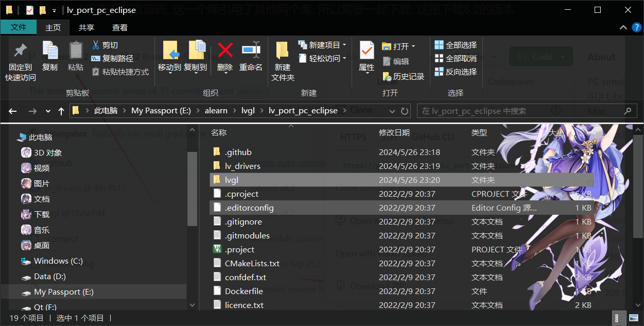This screenshot has width=644, height=326.
Task: Click the navigation pane scrollbar down arrow
Action: tap(192, 305)
